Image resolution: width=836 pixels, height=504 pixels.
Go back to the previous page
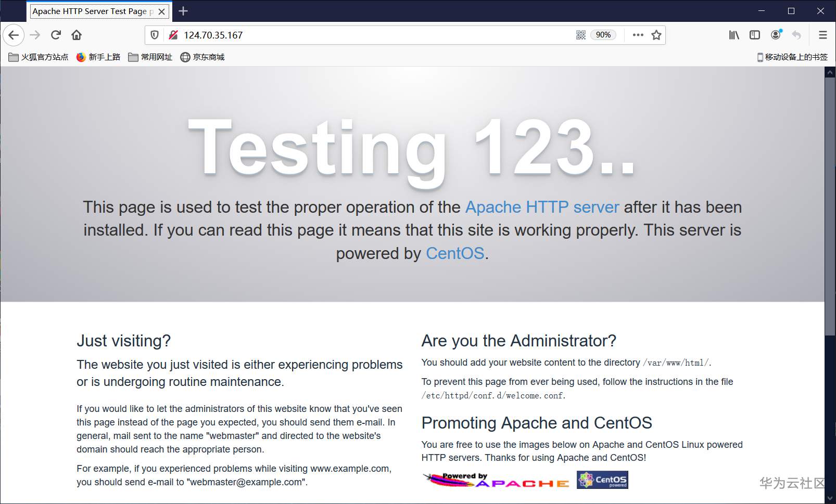coord(14,35)
